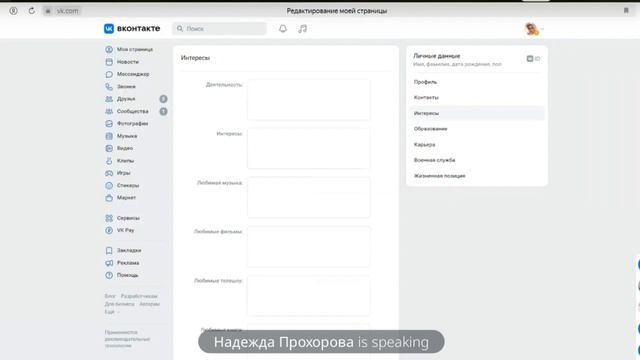The image size is (640, 360).
Task: Open Музыка icon in sidebar
Action: (x=109, y=136)
